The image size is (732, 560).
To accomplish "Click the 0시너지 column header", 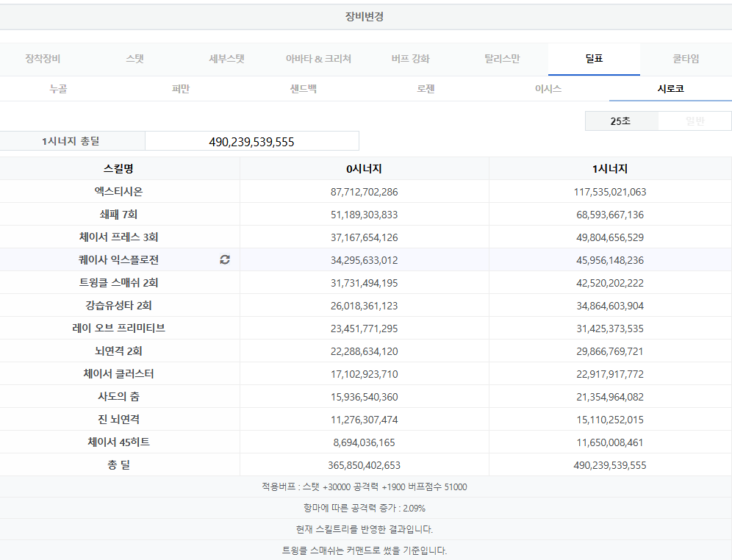I will coord(364,169).
